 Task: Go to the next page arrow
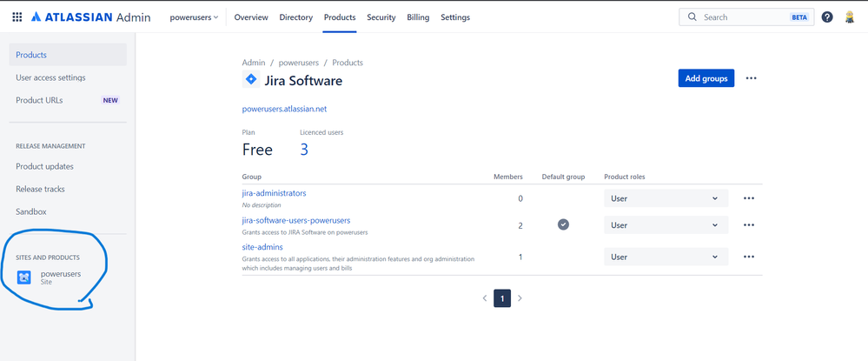(520, 298)
